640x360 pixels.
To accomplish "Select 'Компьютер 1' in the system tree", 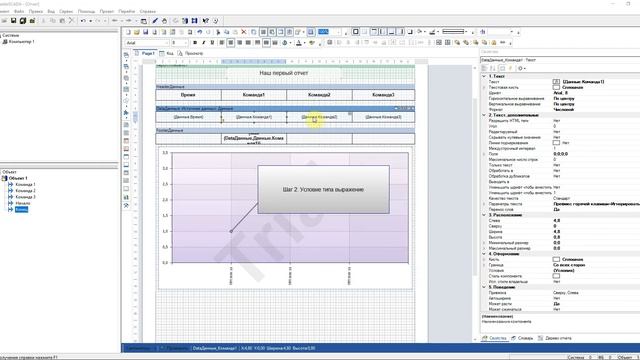I will tap(22, 42).
